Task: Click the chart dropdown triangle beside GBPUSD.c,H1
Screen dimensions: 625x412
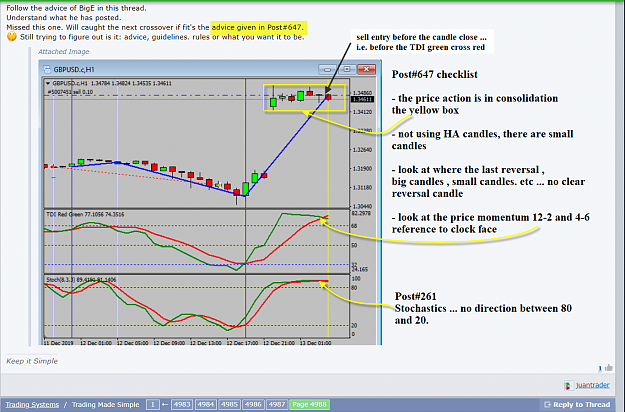Action: [x=48, y=83]
